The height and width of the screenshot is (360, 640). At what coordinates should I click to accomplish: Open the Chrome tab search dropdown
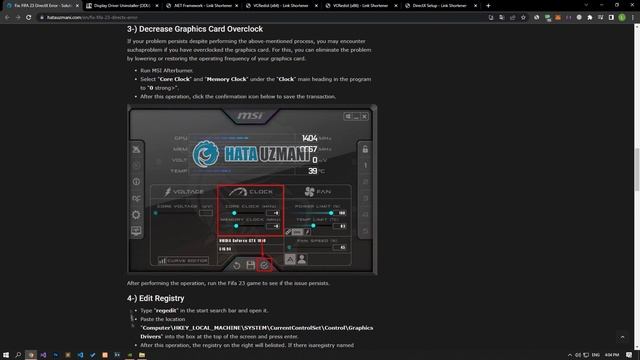pos(586,6)
